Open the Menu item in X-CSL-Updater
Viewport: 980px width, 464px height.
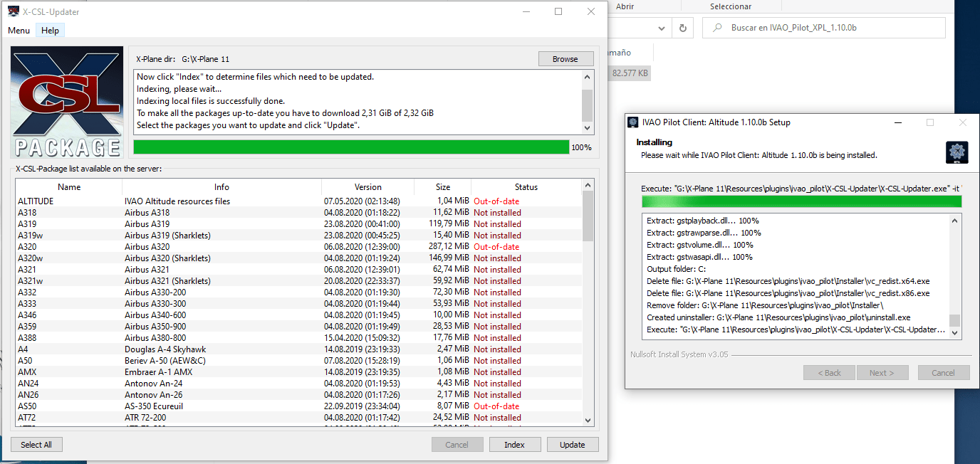pyautogui.click(x=19, y=31)
